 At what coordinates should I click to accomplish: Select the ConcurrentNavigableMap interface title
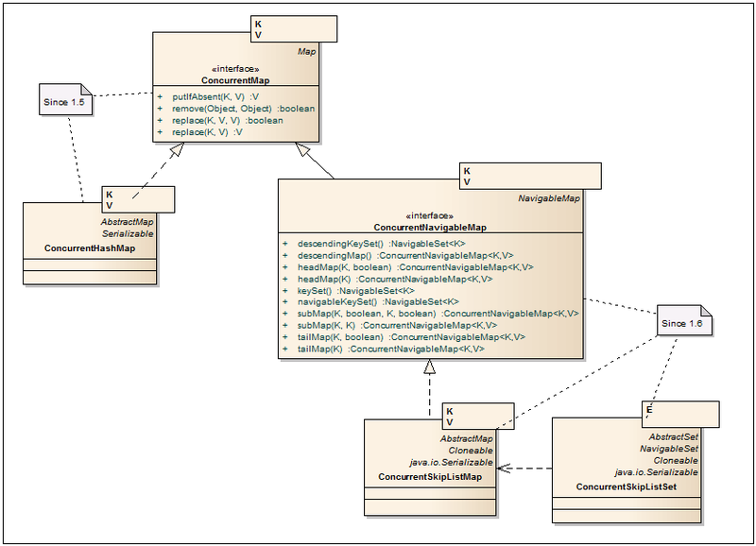pos(430,228)
